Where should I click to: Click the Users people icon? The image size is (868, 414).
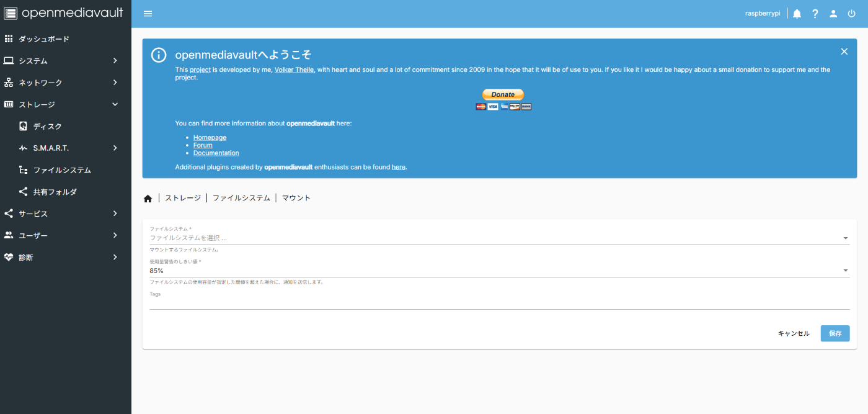point(9,235)
